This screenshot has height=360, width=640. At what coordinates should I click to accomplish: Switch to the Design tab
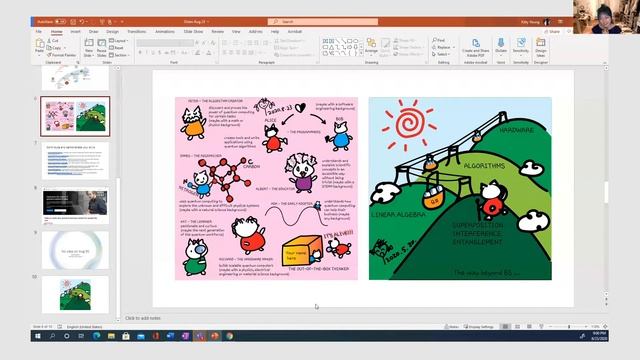pyautogui.click(x=112, y=31)
